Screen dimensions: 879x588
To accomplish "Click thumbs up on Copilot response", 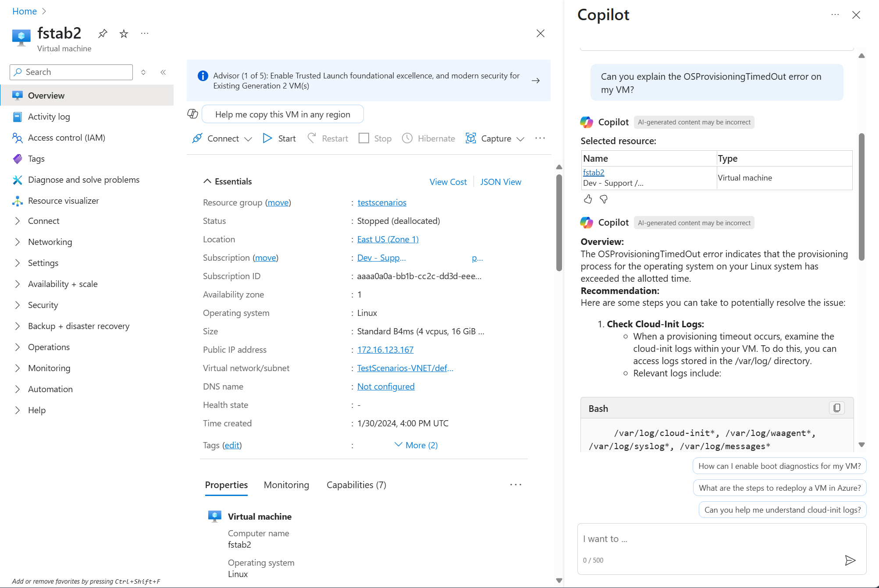I will [x=587, y=199].
